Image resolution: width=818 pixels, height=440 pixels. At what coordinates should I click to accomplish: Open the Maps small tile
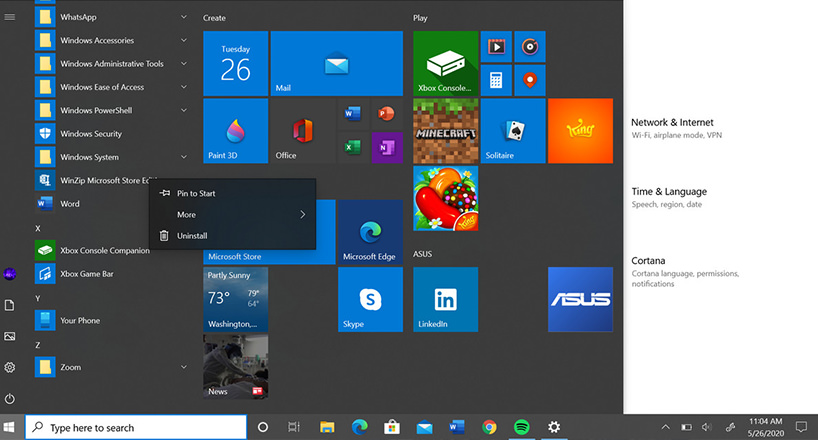pyautogui.click(x=530, y=80)
